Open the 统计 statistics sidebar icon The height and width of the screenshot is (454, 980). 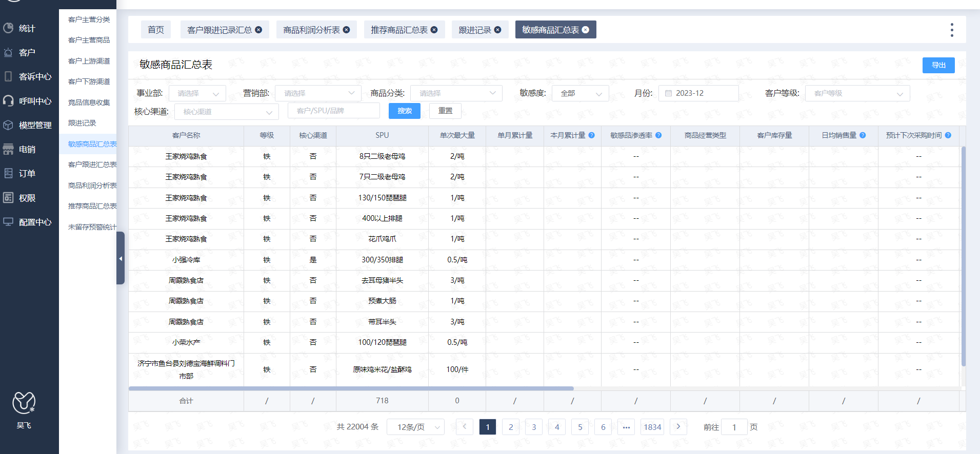coord(8,28)
